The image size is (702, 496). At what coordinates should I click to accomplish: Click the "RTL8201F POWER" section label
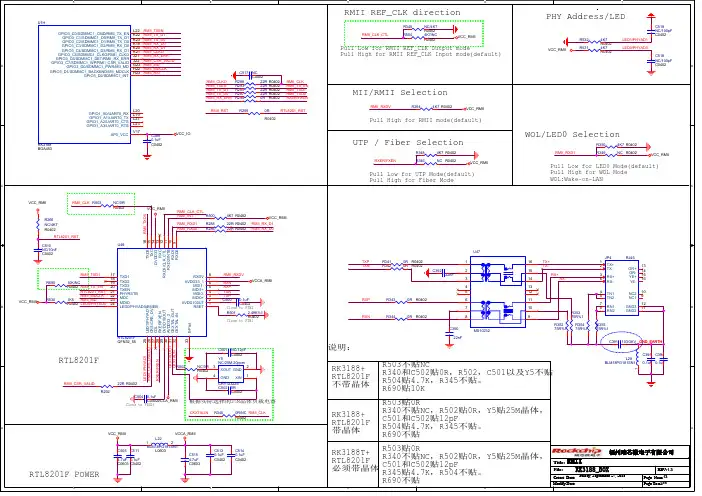(x=64, y=474)
